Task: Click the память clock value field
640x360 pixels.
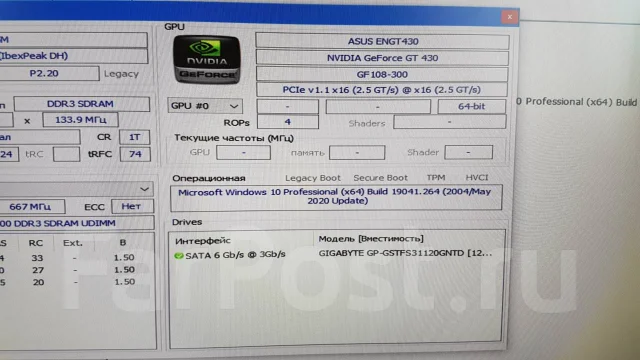Action: [x=357, y=153]
